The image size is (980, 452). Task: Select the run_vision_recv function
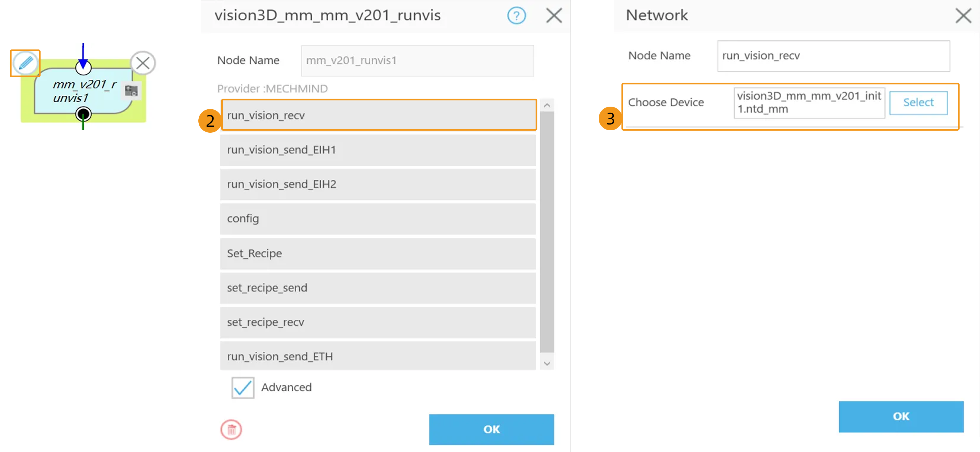coord(379,115)
